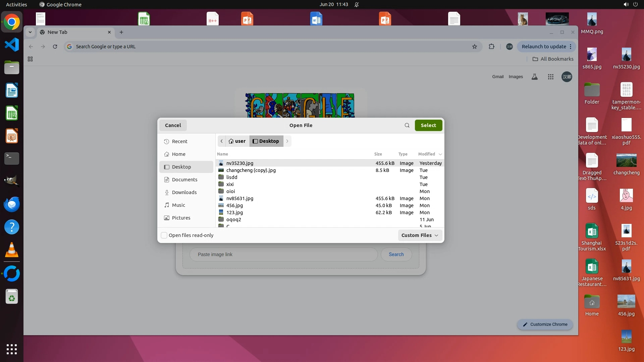Expand the Custom Files filter dropdown

pyautogui.click(x=420, y=235)
